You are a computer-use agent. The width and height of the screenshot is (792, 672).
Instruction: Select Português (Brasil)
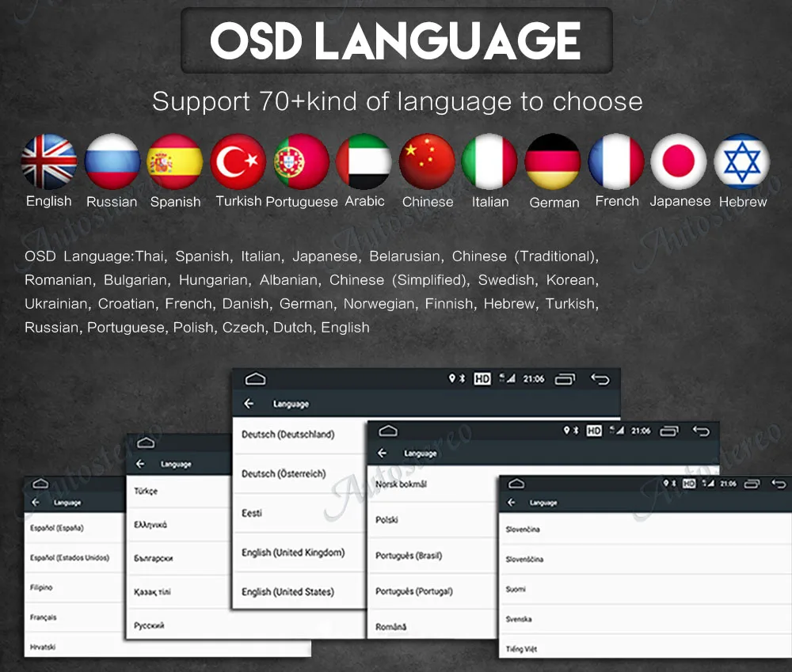(x=432, y=556)
